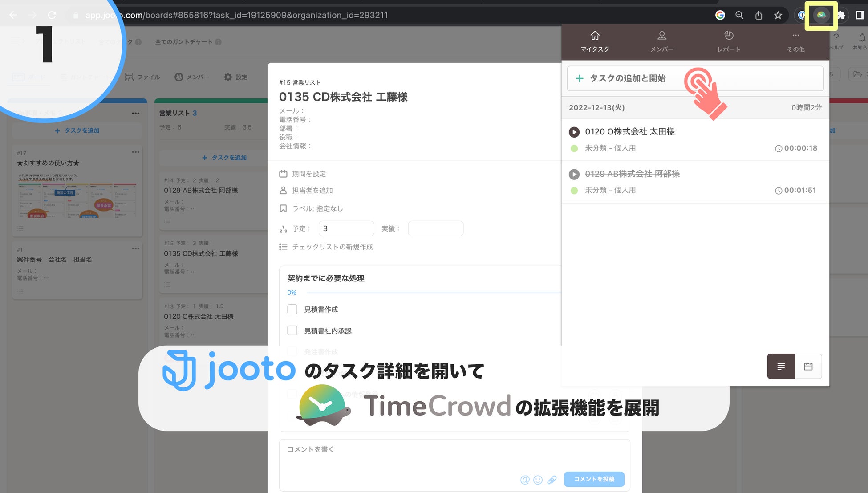
Task: Open the メンバー tab in TimeCrowd popup
Action: [x=661, y=41]
